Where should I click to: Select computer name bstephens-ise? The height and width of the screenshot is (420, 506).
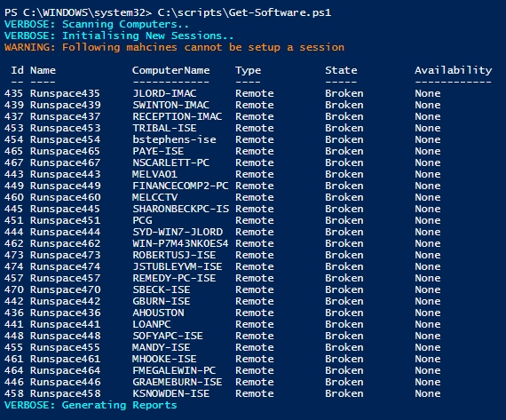(x=174, y=139)
